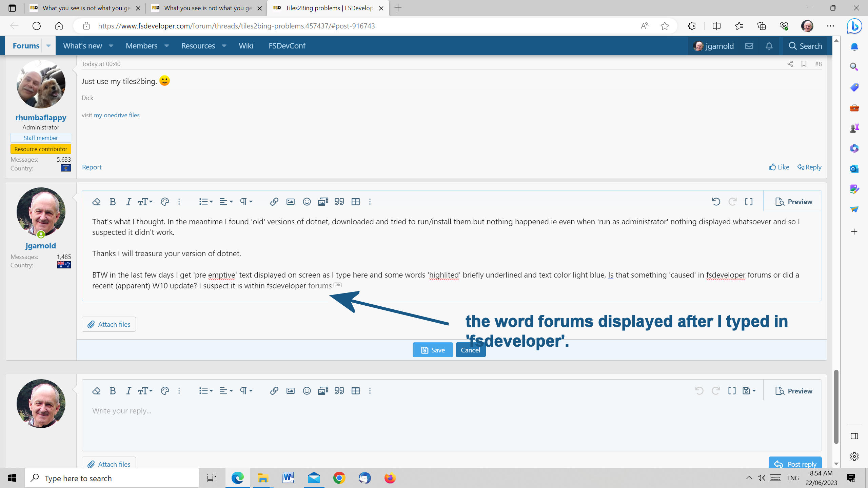Click the insert link icon in edit-post toolbar
Image resolution: width=868 pixels, height=488 pixels.
pyautogui.click(x=274, y=202)
